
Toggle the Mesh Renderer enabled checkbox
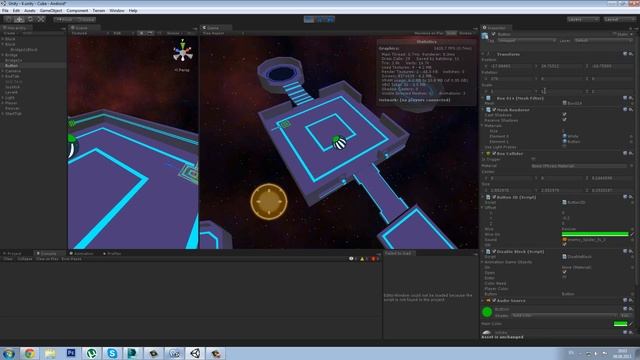(494, 110)
